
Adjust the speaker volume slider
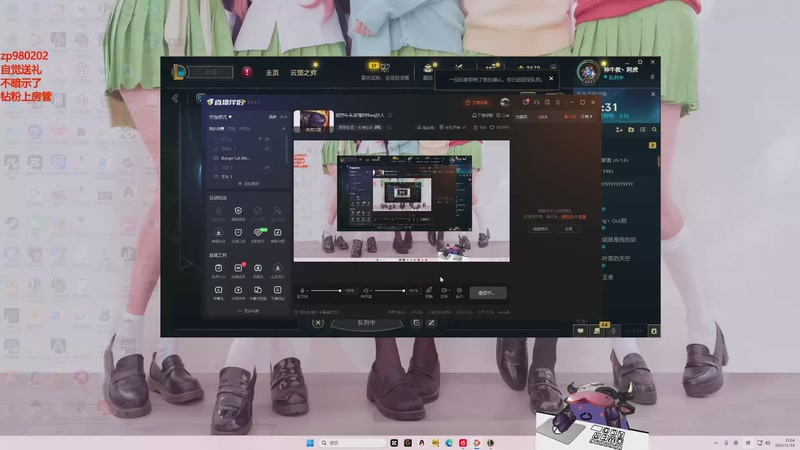390,290
